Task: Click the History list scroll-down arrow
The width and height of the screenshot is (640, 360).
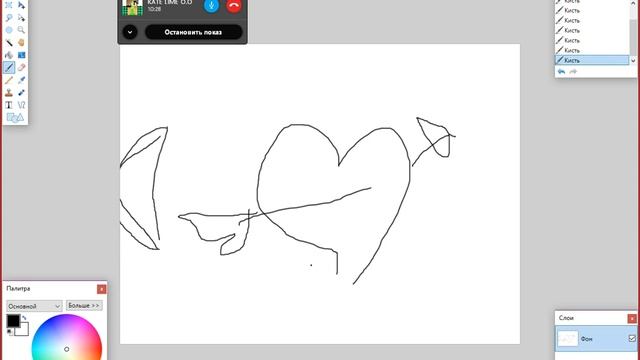Action: [x=633, y=60]
